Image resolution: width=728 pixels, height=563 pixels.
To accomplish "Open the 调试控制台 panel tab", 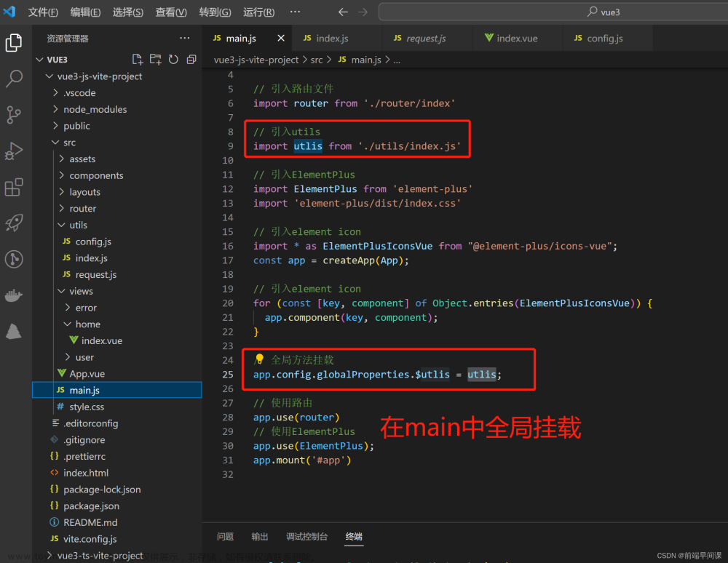I will tap(307, 537).
